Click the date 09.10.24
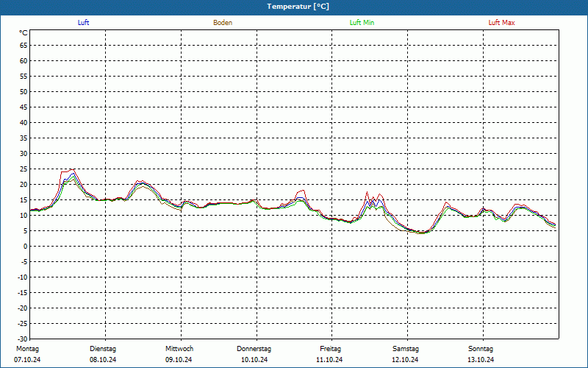This screenshot has height=368, width=588. (179, 360)
